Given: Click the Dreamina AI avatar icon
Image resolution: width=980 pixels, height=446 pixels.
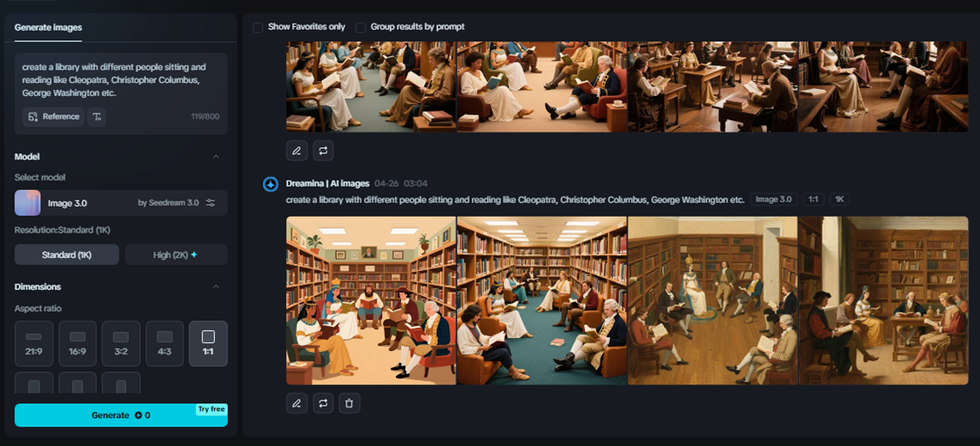Looking at the screenshot, I should [x=270, y=184].
